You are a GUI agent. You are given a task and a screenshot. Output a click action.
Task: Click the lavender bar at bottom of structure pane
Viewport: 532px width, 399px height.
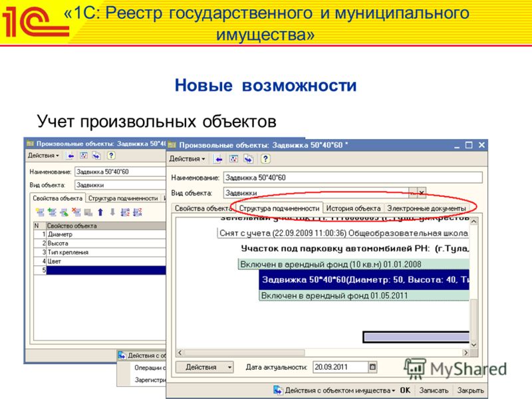click(x=416, y=337)
